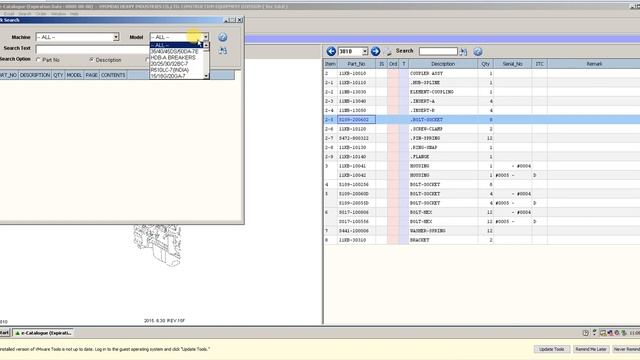The image size is (640, 360).
Task: Select the .SCREW-CLAMP row
Action: point(482,129)
